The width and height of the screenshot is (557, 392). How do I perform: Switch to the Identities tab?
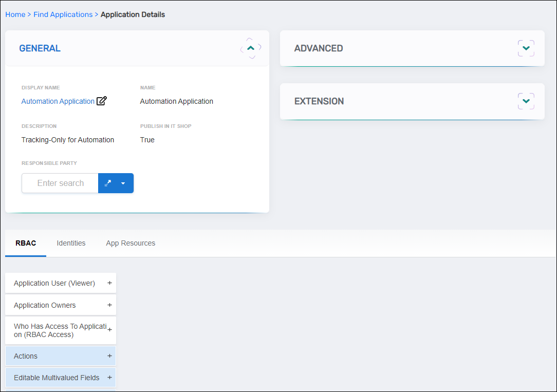click(x=71, y=243)
